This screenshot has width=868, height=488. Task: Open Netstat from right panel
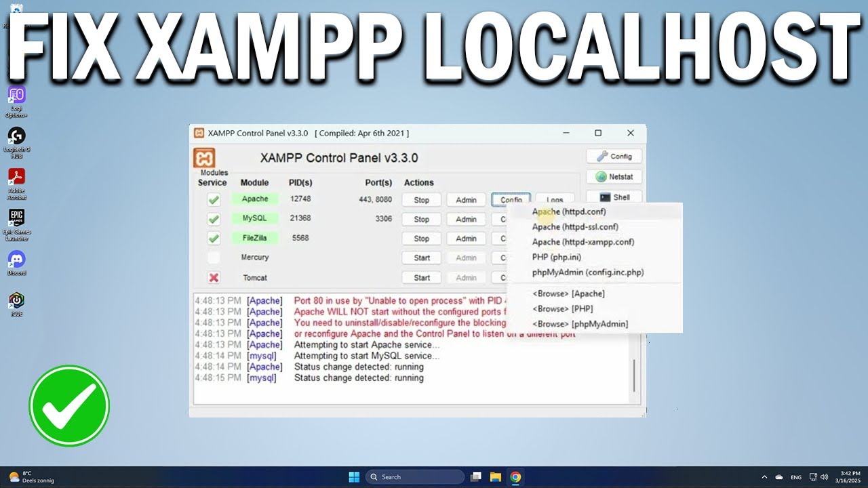pos(614,177)
